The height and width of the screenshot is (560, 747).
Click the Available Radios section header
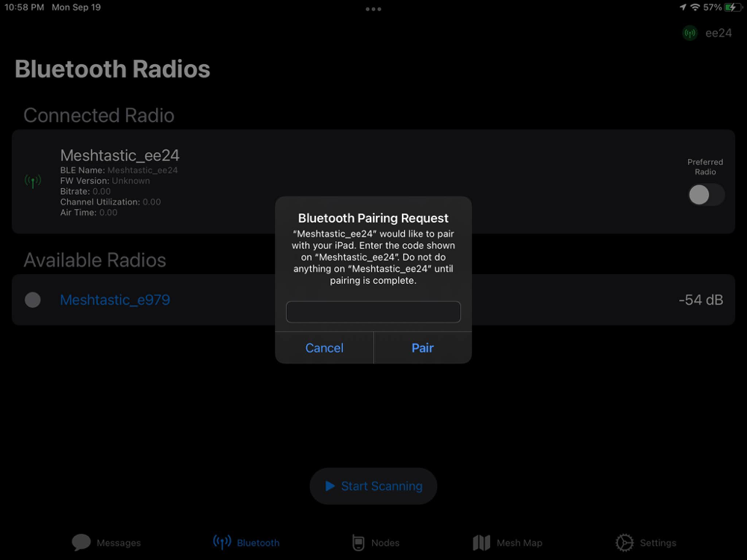coord(95,260)
